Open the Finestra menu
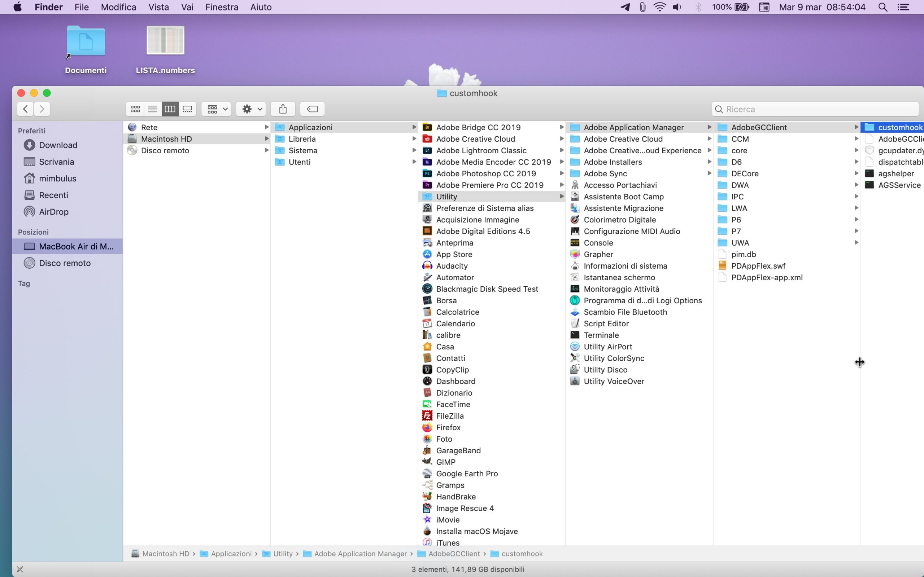The height and width of the screenshot is (577, 924). (222, 7)
